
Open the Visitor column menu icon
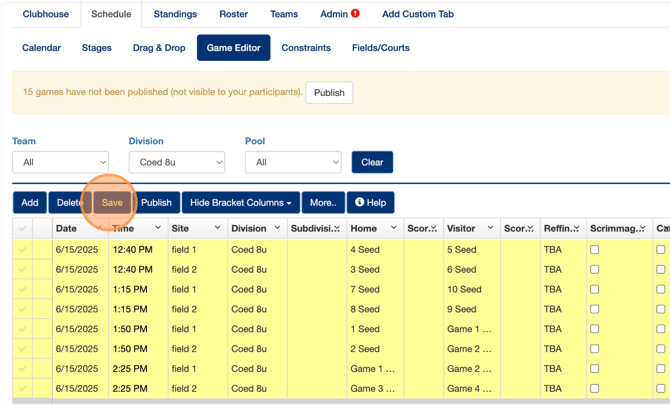[x=490, y=228]
